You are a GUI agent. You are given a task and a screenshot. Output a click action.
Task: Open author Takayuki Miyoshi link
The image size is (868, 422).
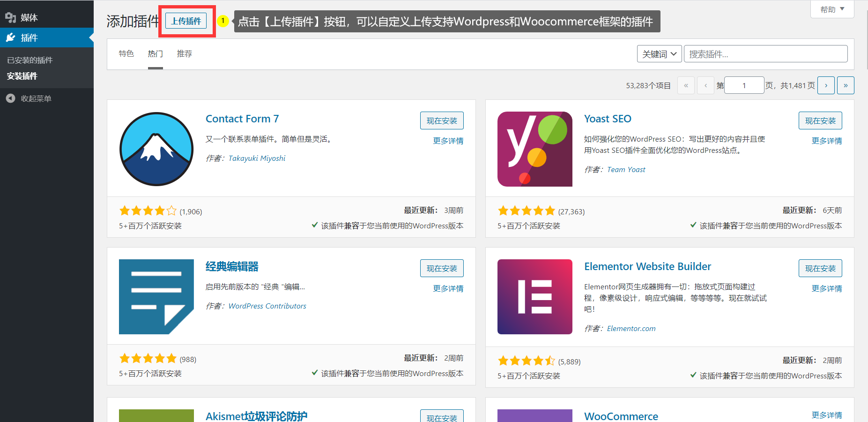pyautogui.click(x=257, y=158)
